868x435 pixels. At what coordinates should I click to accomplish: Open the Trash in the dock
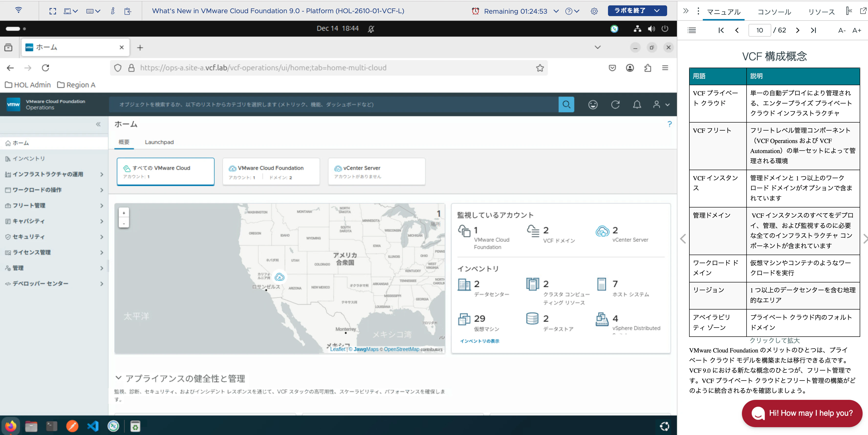click(x=135, y=426)
